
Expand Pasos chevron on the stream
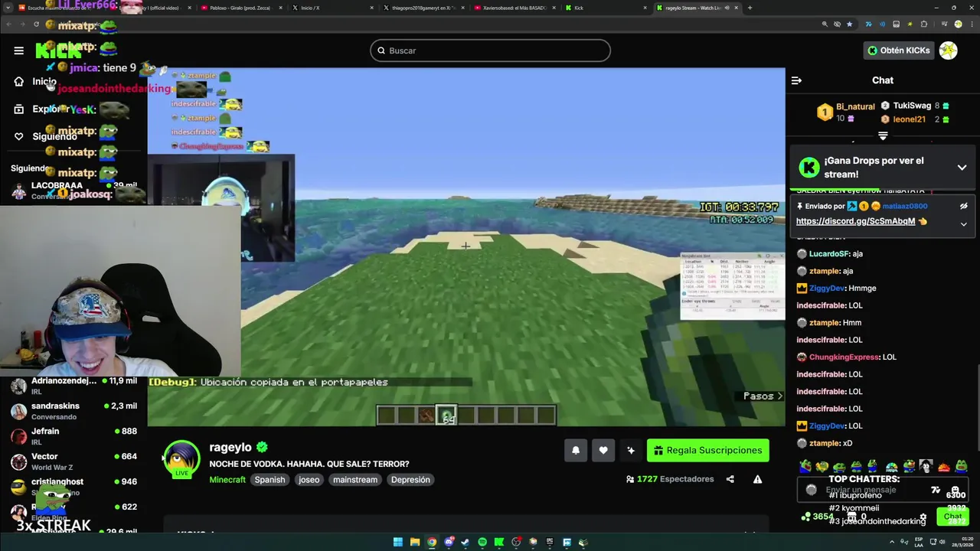pyautogui.click(x=779, y=396)
